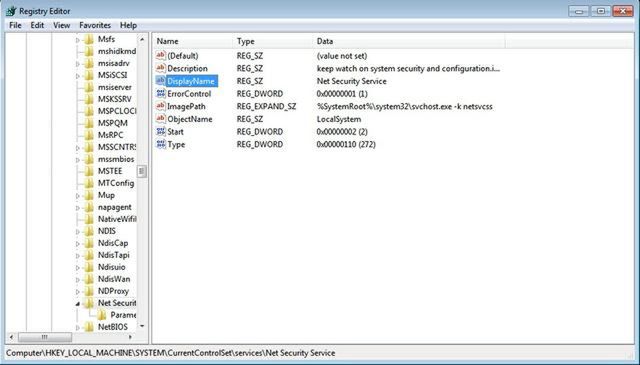Collapse the Net Security Service node
The height and width of the screenshot is (365, 640).
(x=78, y=304)
